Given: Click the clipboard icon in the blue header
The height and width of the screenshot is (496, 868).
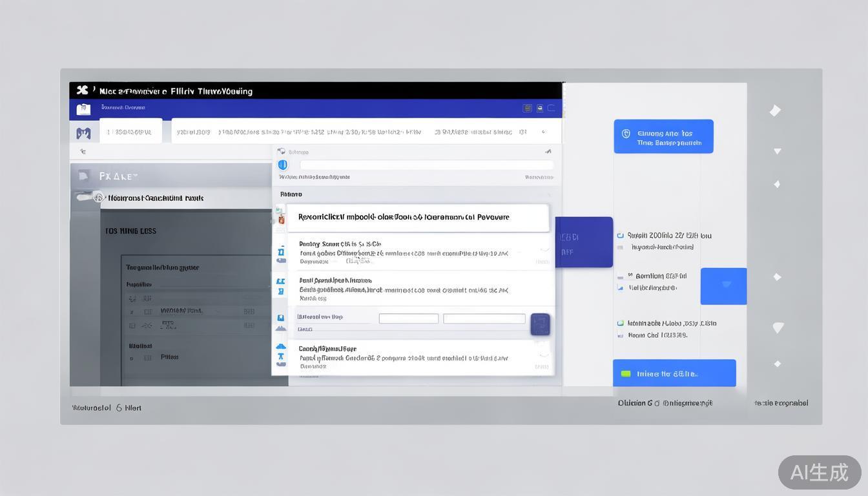Looking at the screenshot, I should click(x=83, y=108).
